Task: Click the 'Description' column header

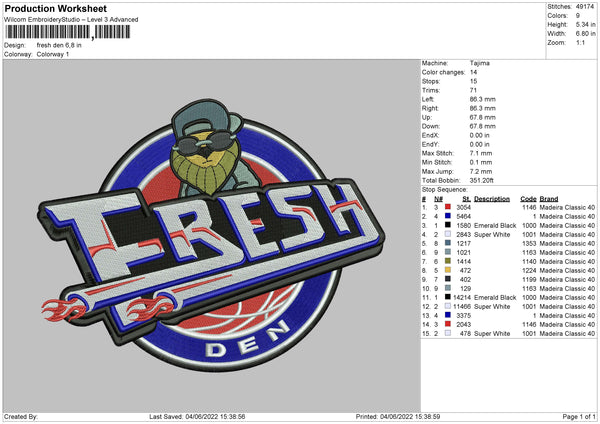Action: [492, 199]
